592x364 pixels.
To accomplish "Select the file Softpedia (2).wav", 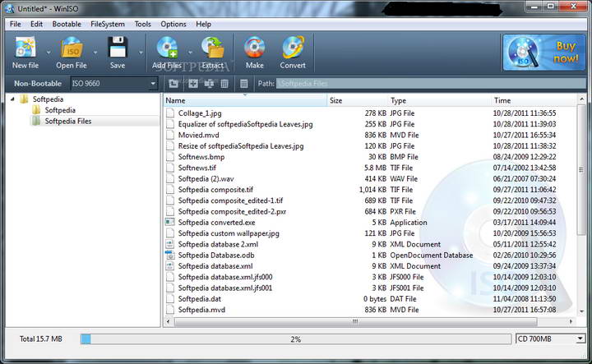I will [x=206, y=179].
